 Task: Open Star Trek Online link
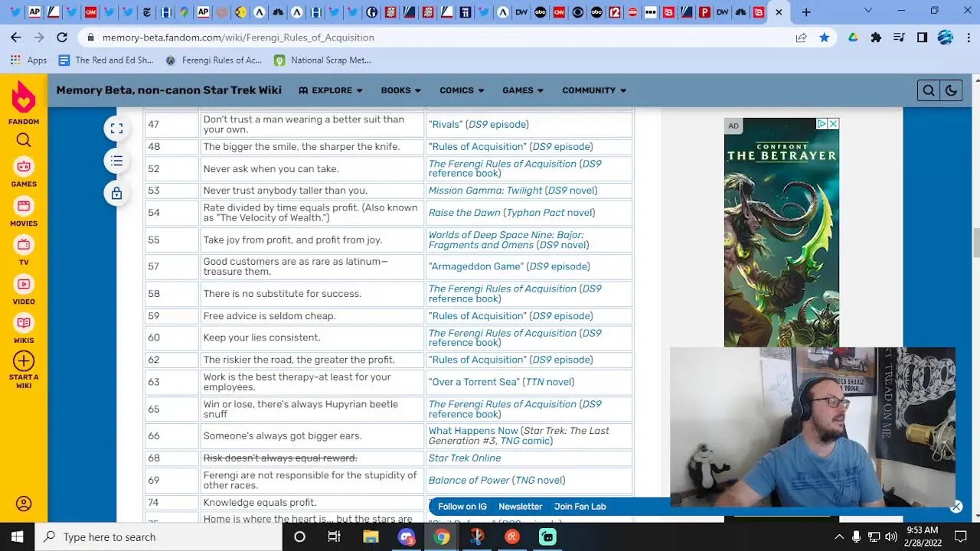[465, 458]
